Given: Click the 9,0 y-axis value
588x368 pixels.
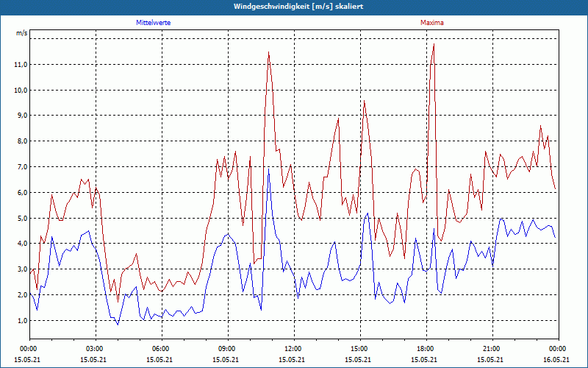Looking at the screenshot, I should 23,116.
